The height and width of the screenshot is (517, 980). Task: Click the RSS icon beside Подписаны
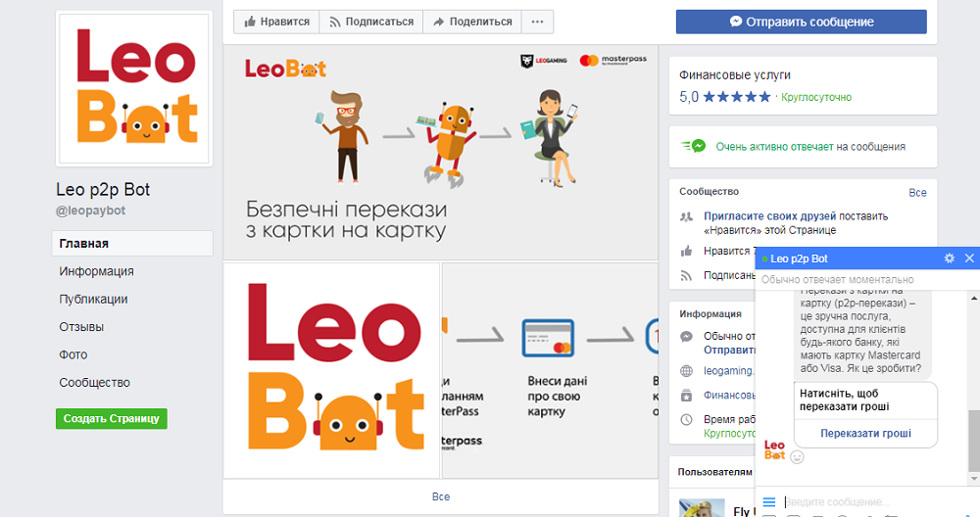coord(686,275)
